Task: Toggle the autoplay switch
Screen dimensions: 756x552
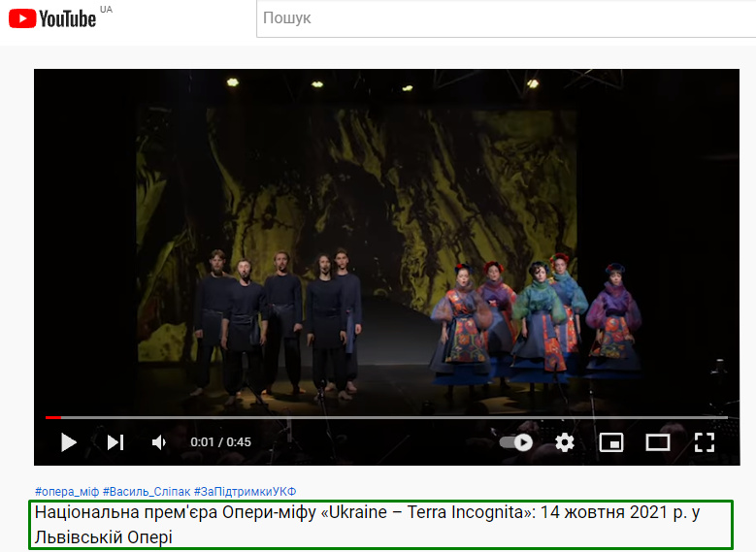Action: point(516,442)
